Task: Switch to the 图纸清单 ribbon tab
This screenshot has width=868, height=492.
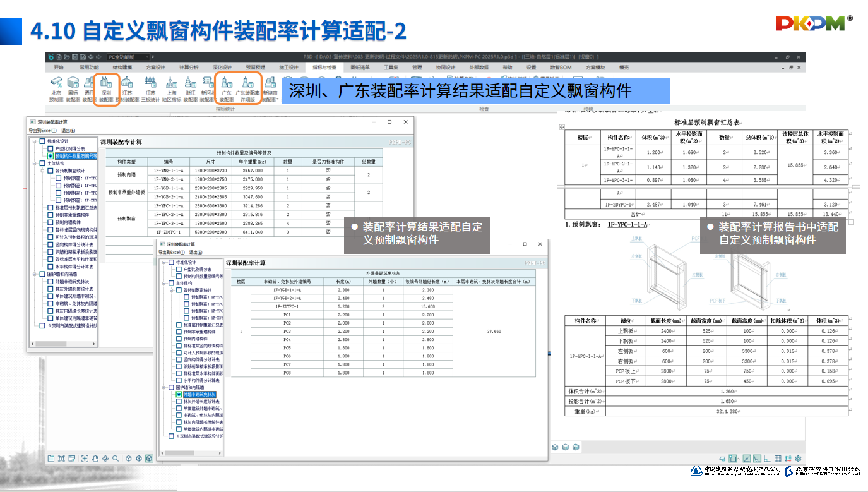Action: click(360, 68)
